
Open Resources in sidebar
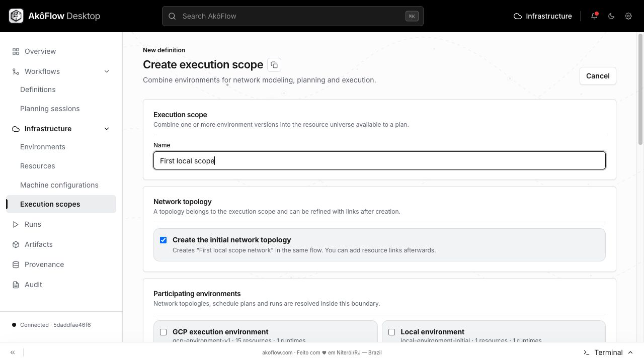click(38, 166)
